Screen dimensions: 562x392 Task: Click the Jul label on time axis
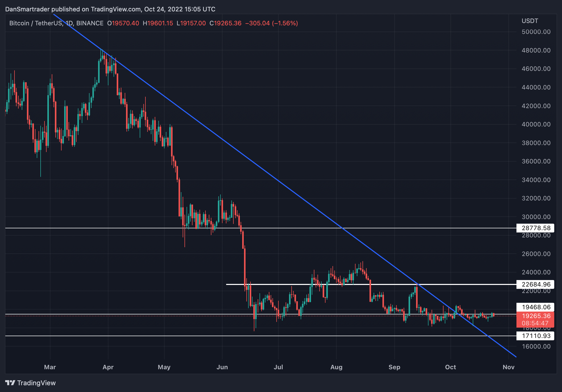tap(278, 367)
